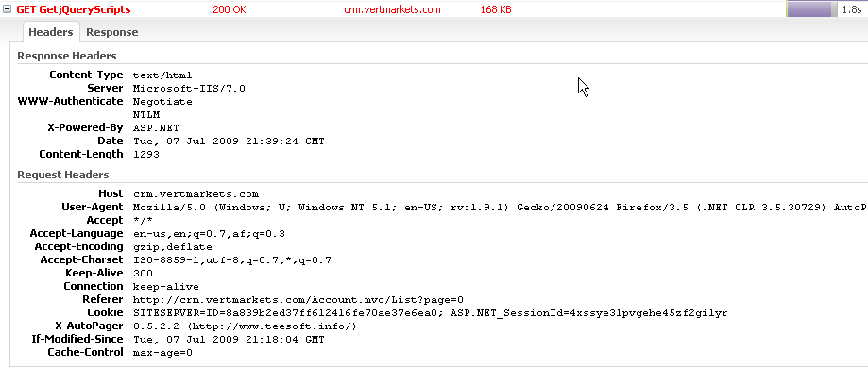Screen dimensions: 868x368
Task: Click the purple request timeline bar
Action: point(808,9)
